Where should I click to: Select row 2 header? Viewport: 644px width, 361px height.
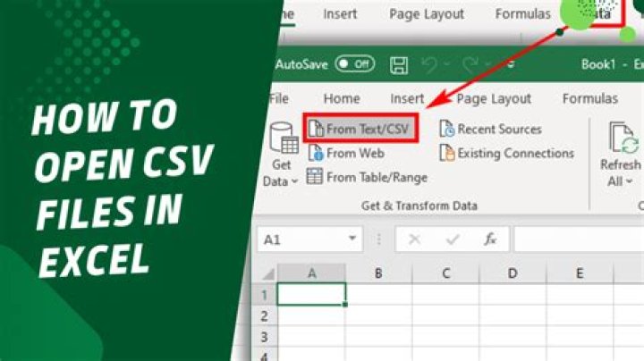[x=264, y=316]
